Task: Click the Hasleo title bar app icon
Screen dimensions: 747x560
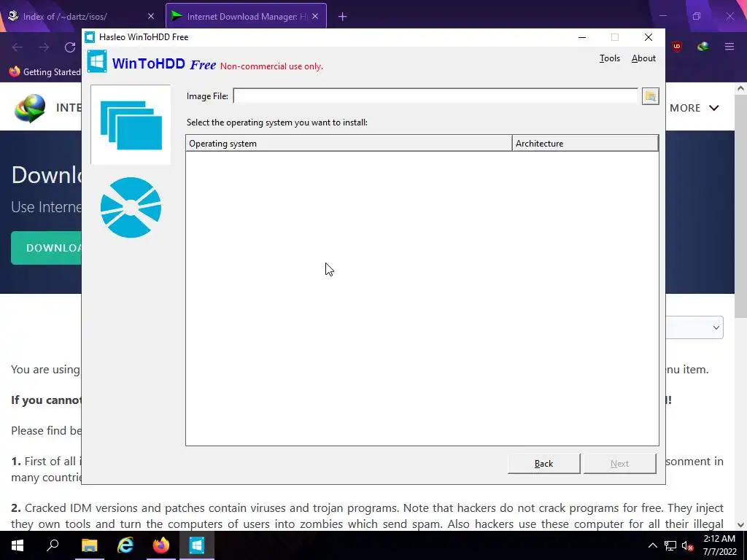Action: (90, 37)
